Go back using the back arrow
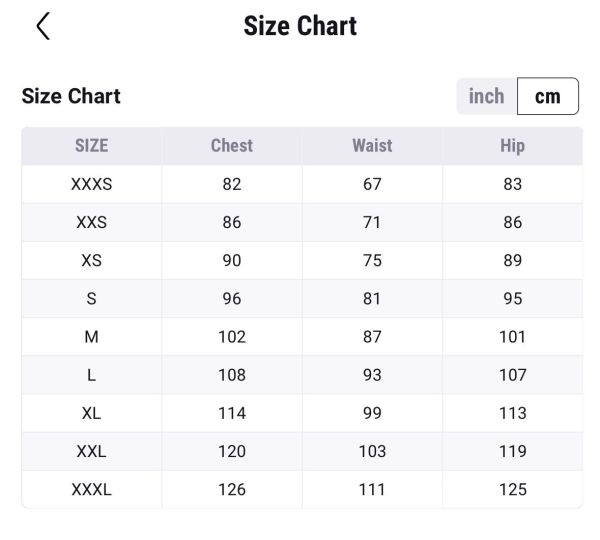The image size is (600, 540). pos(43,27)
